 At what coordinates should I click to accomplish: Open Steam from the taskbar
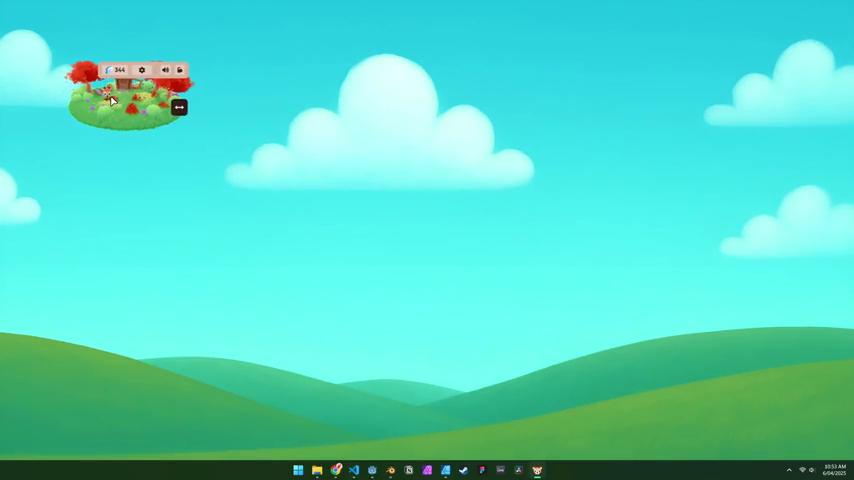pyautogui.click(x=464, y=470)
